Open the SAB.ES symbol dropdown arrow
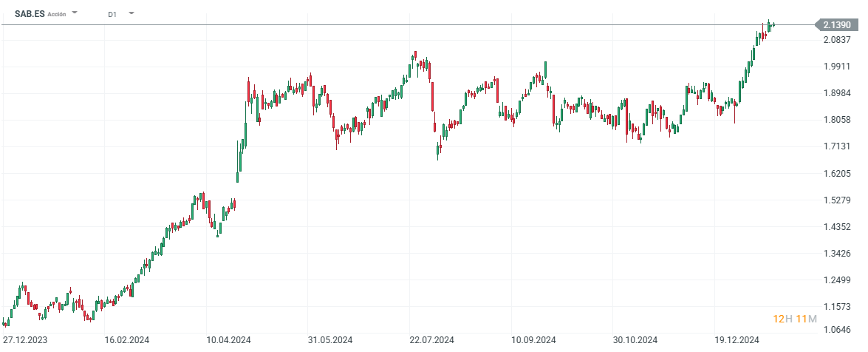868x352 pixels. [75, 13]
